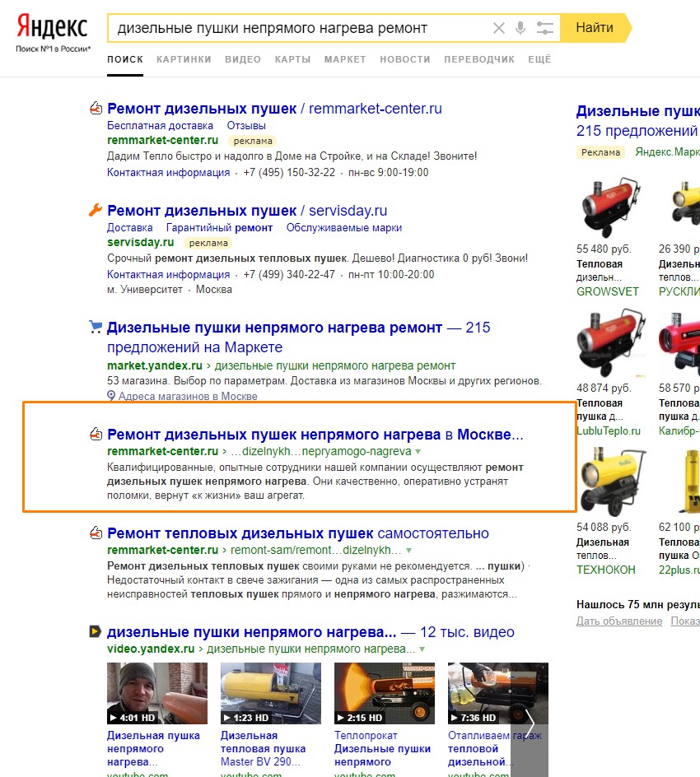The image size is (700, 777).
Task: Click the Яндекс logo
Action: [52, 26]
